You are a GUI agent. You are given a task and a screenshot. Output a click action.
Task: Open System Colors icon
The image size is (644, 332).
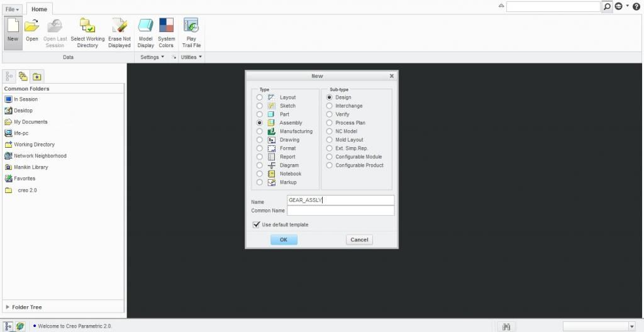(166, 25)
